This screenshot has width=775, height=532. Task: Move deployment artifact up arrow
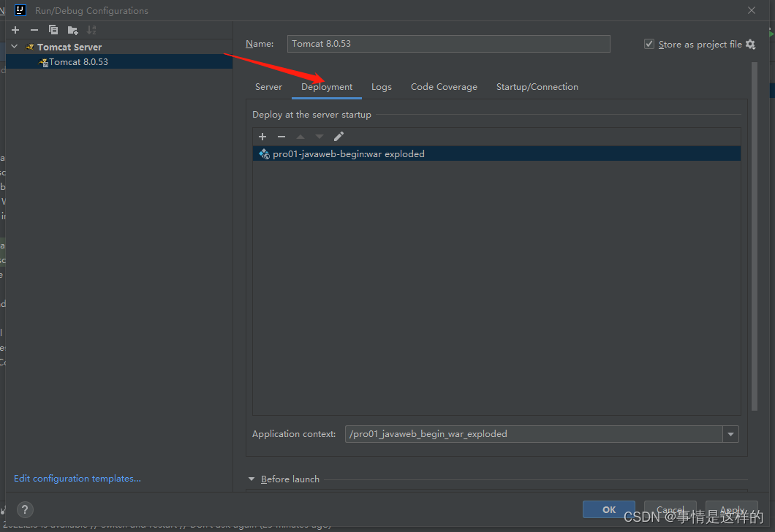pyautogui.click(x=300, y=137)
